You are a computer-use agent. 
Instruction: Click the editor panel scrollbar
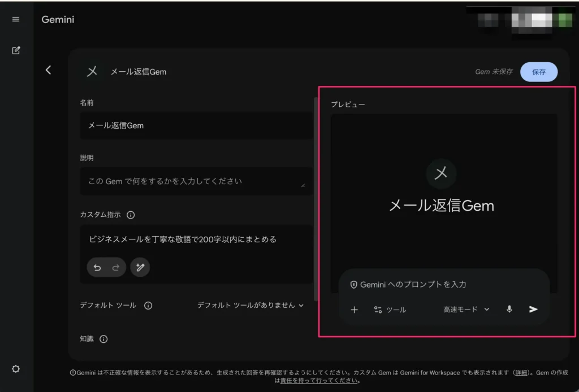click(x=316, y=199)
